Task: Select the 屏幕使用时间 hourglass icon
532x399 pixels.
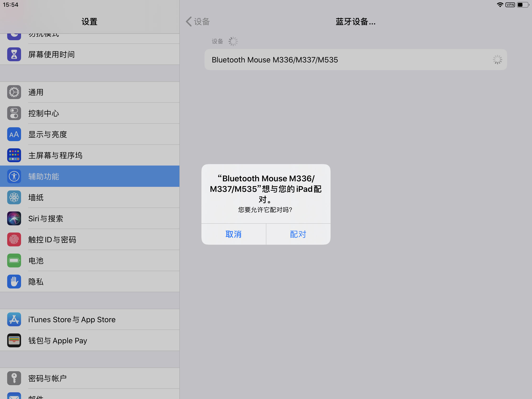Action: point(14,54)
